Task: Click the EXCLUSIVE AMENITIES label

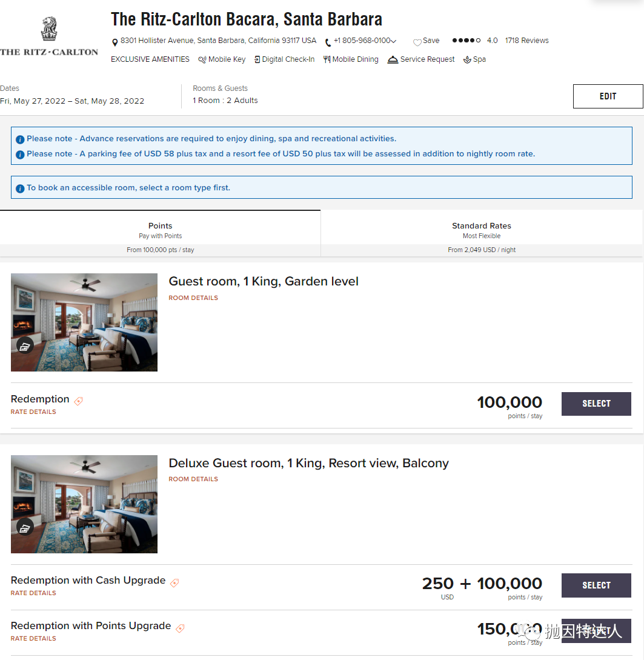Action: point(150,59)
